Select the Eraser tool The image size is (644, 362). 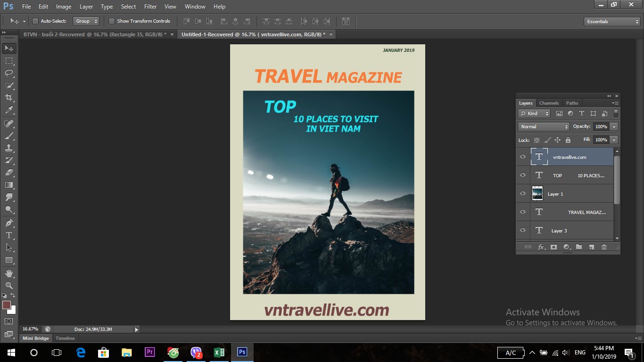(x=9, y=173)
